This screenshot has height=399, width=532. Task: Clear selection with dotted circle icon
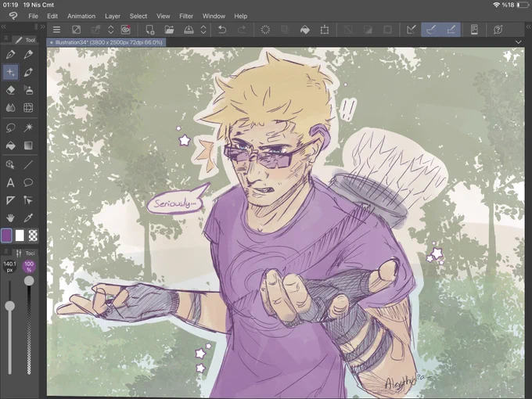tap(265, 30)
